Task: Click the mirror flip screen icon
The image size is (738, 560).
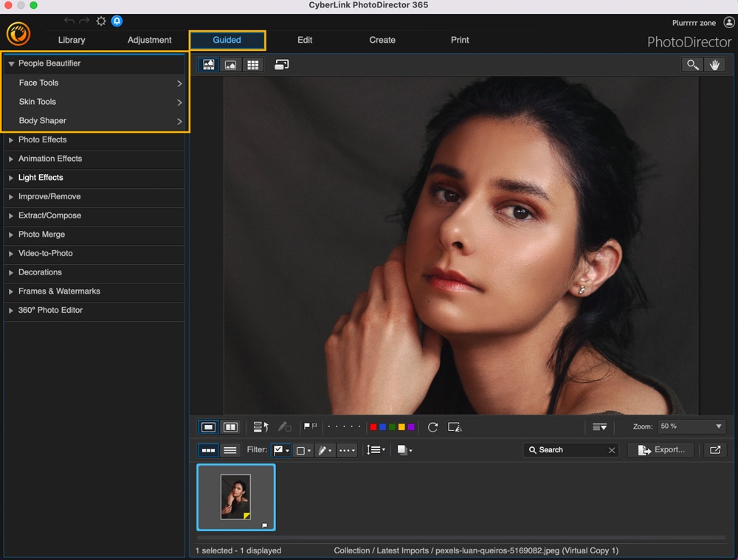Action: click(x=455, y=426)
